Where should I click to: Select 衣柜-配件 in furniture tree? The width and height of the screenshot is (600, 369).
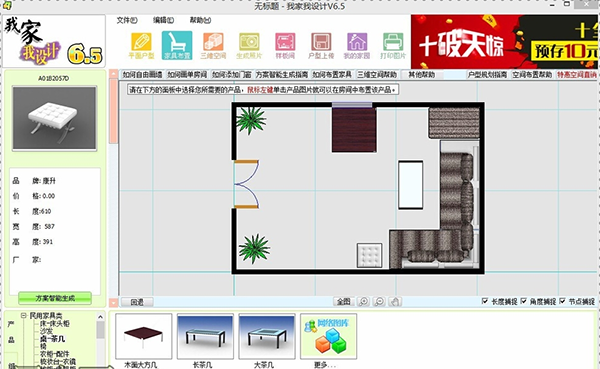(x=55, y=354)
